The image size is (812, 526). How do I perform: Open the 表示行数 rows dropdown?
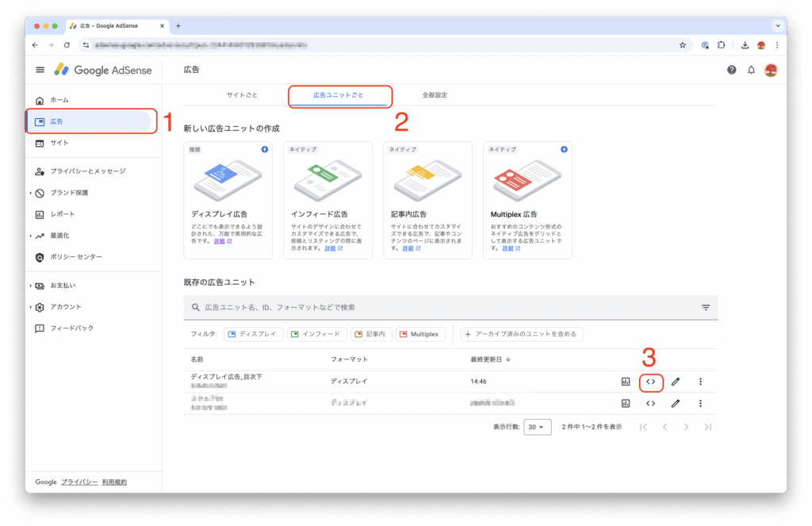[537, 428]
